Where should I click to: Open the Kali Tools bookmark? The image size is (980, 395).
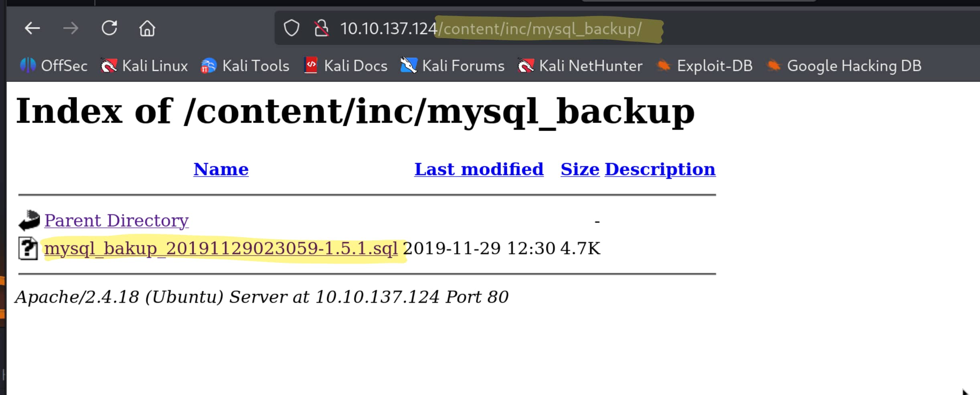tap(245, 66)
